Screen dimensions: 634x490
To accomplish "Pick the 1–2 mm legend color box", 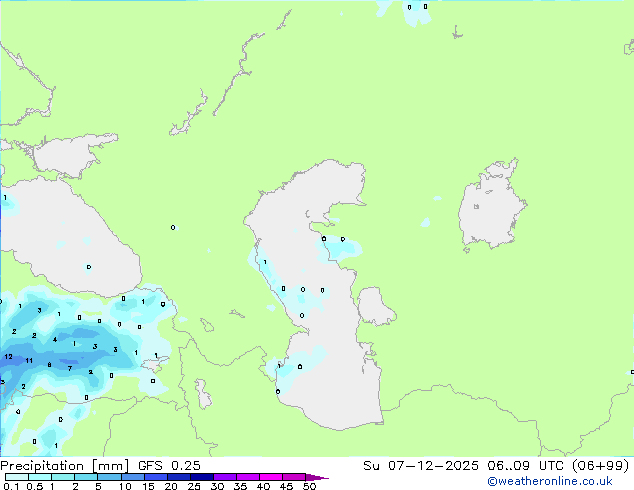I will 63,477.
